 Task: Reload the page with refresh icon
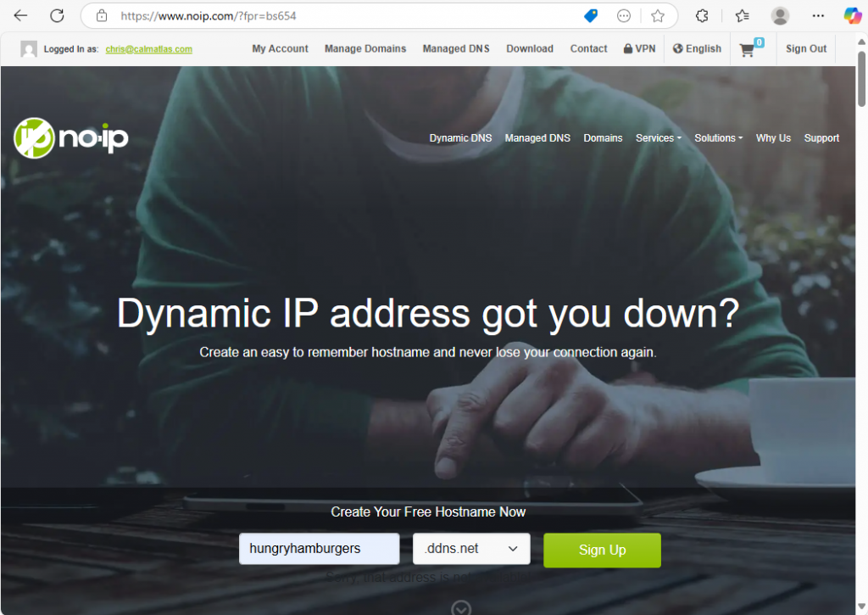point(57,15)
